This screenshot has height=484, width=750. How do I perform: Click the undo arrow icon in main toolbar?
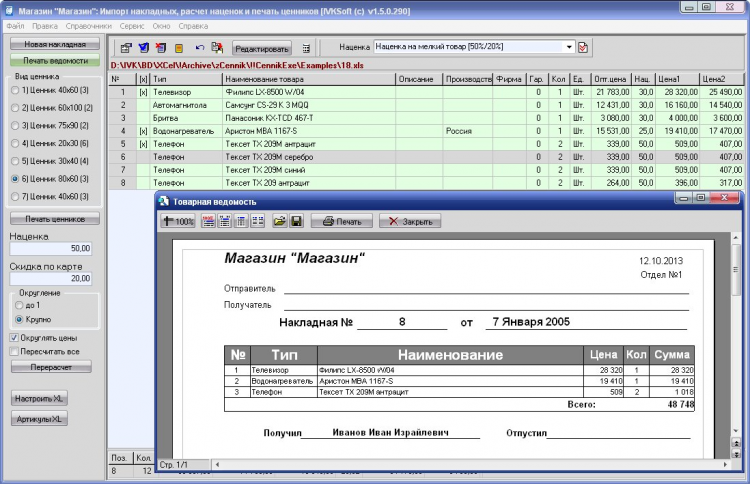pyautogui.click(x=200, y=47)
